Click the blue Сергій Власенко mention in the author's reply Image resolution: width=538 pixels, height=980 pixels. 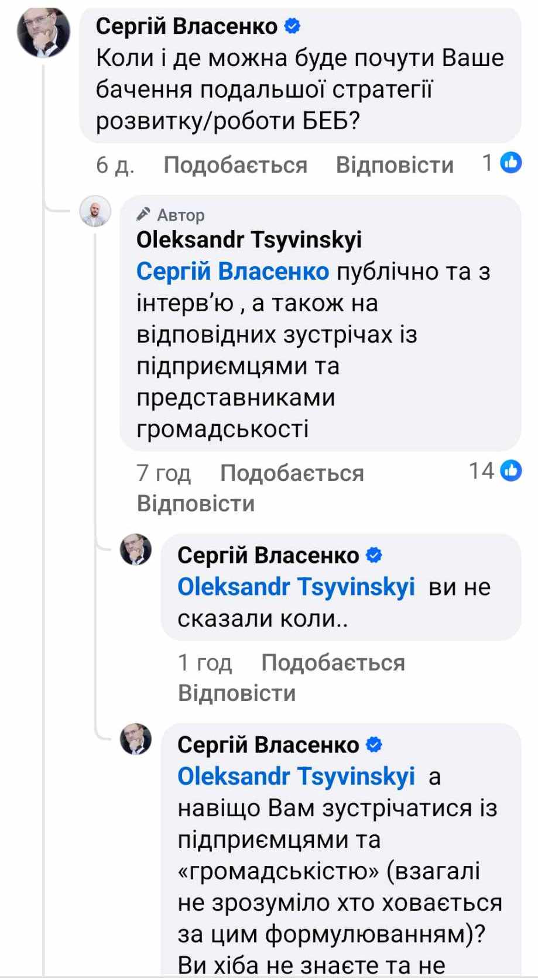(232, 271)
